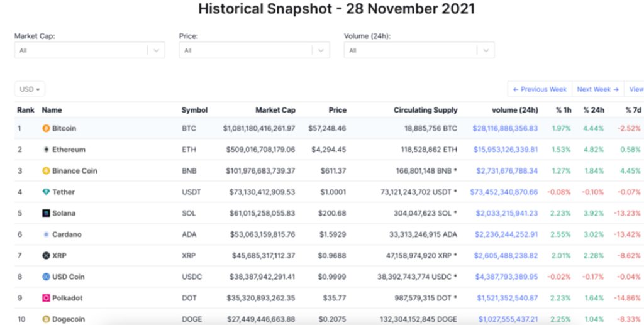
Task: Click the Binance Coin icon
Action: 46,171
